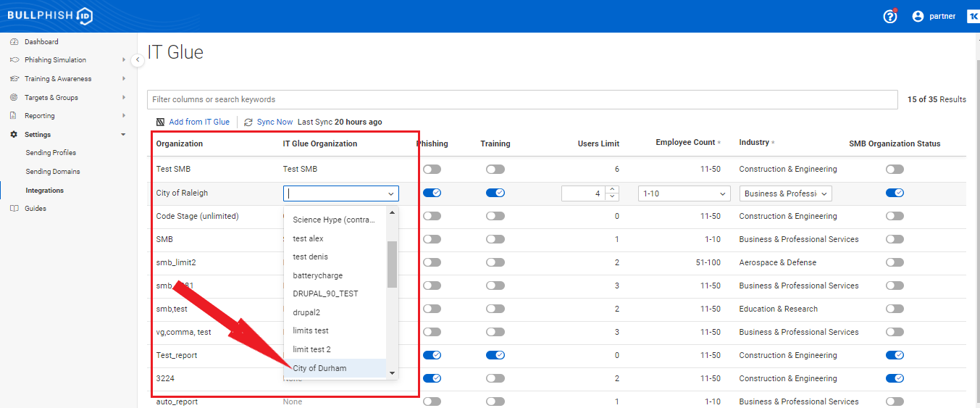Toggle SMB status for City of Raleigh
The width and height of the screenshot is (980, 408).
895,193
